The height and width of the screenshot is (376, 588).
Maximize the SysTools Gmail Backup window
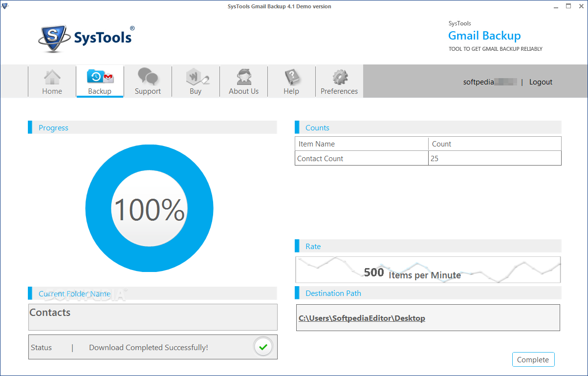pos(568,6)
